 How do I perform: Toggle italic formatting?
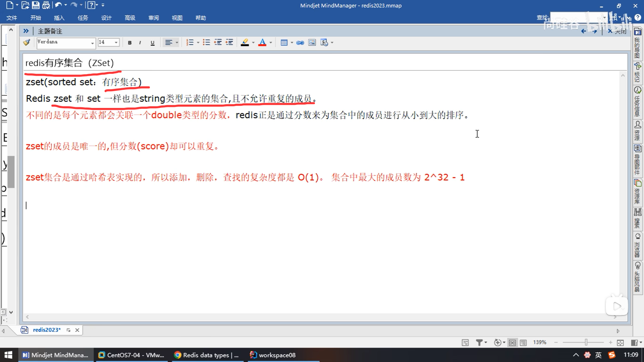[x=140, y=43]
